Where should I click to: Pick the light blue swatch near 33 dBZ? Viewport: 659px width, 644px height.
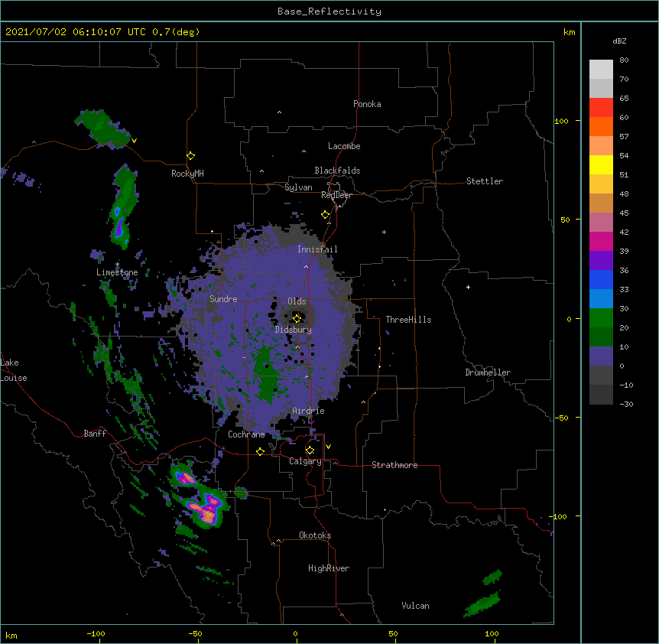pos(601,298)
